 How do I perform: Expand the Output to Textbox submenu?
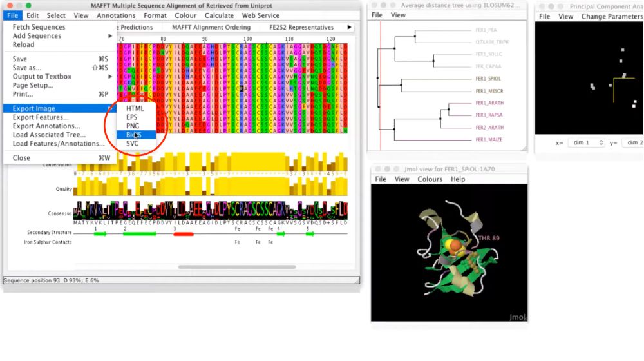pos(59,77)
